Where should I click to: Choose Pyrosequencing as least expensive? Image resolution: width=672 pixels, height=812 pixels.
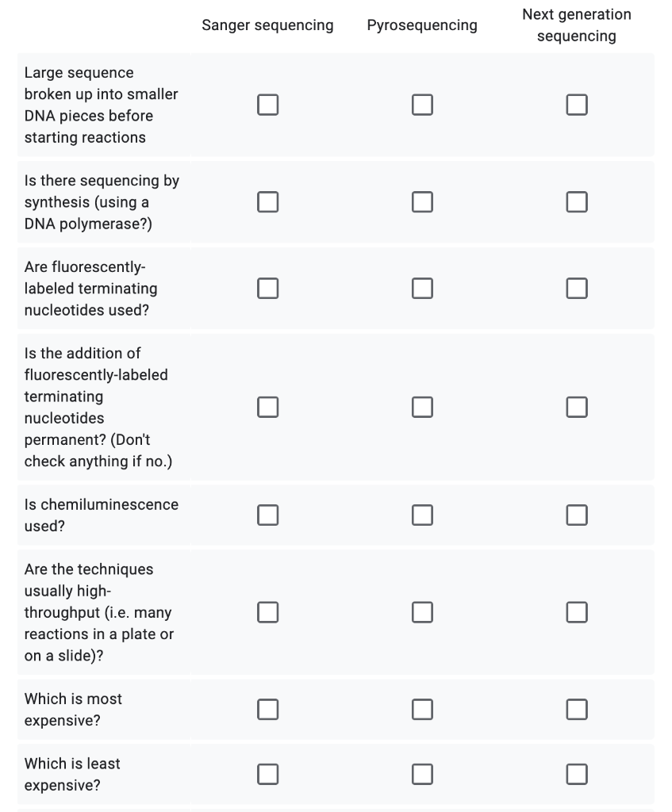click(422, 774)
